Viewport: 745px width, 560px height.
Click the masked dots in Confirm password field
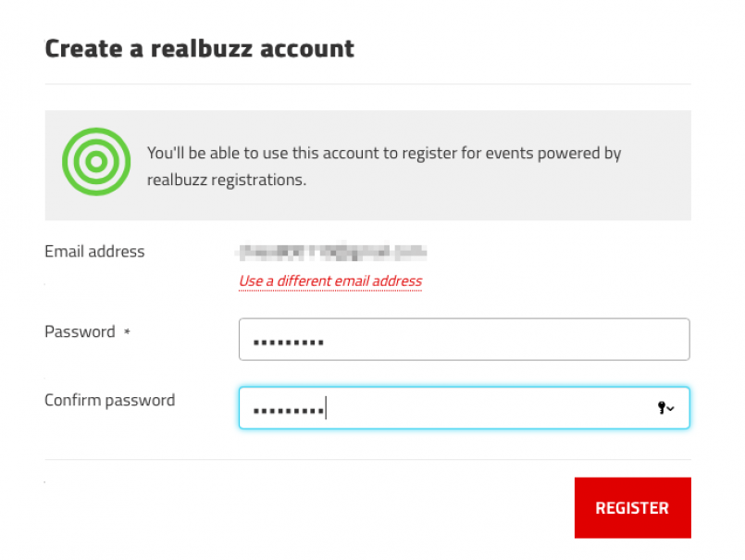(289, 409)
